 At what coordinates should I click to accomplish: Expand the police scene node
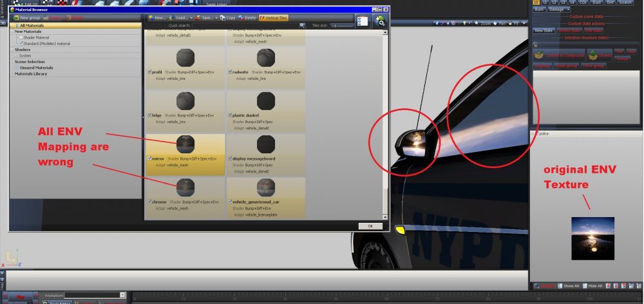(x=533, y=134)
